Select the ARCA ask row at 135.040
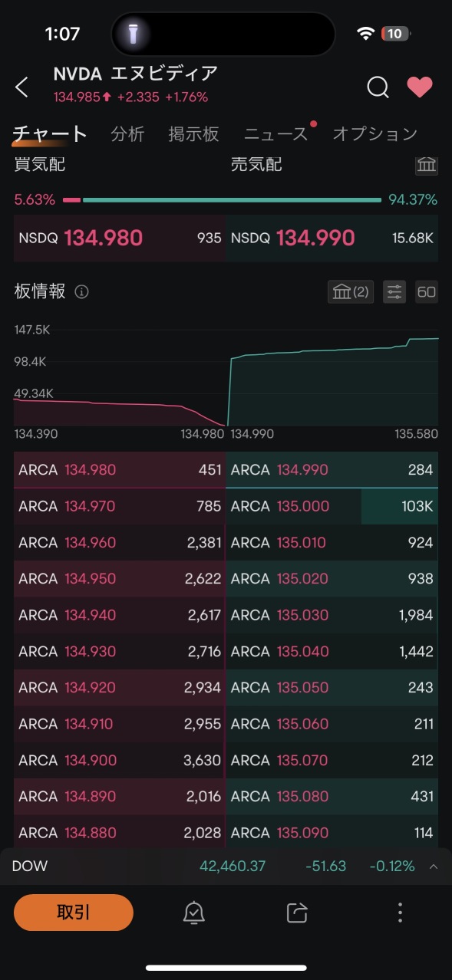This screenshot has width=452, height=980. point(332,651)
